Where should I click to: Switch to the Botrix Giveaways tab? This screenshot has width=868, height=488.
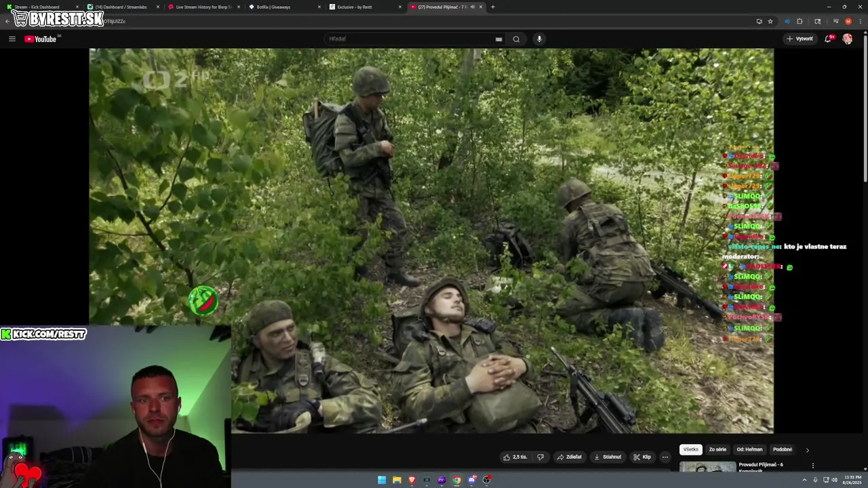point(283,7)
